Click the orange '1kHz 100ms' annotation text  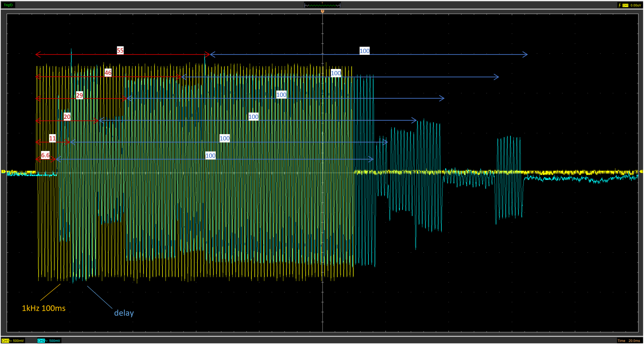point(44,308)
